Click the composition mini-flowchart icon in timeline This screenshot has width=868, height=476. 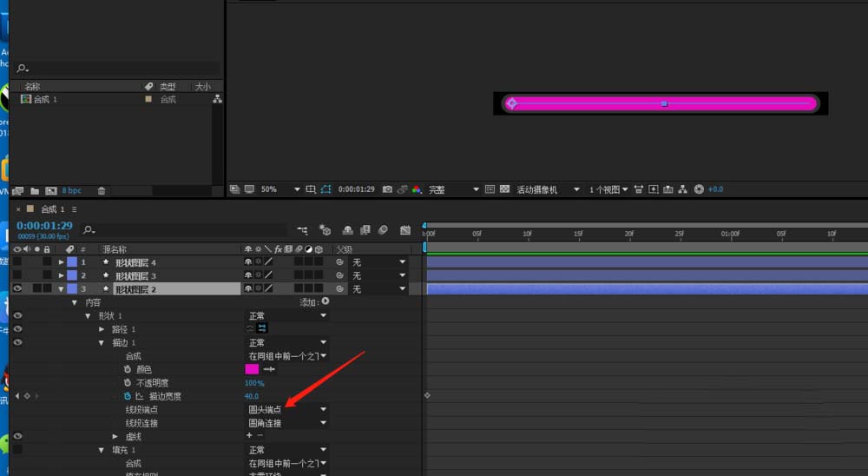(x=302, y=230)
